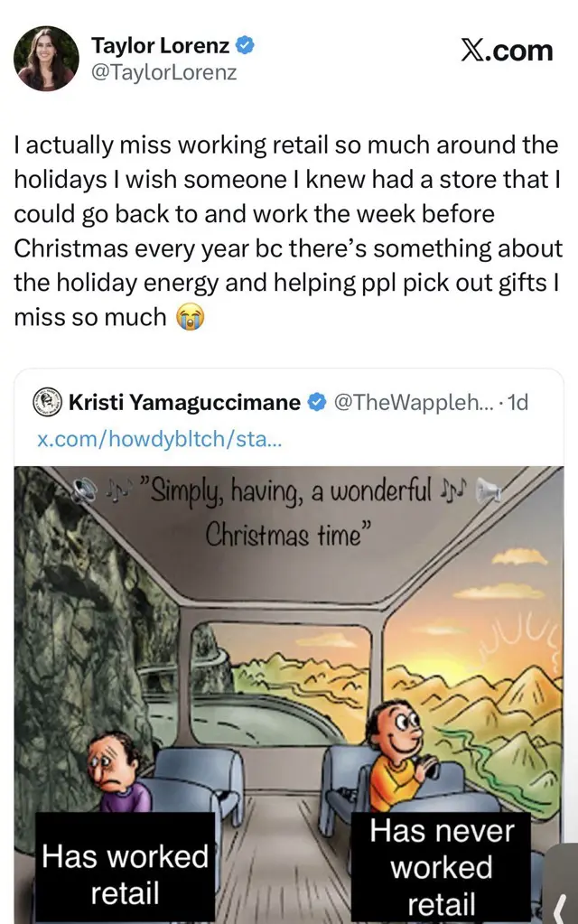Click the 1d timestamp of quoted post
Image resolution: width=578 pixels, height=924 pixels.
[x=518, y=403]
